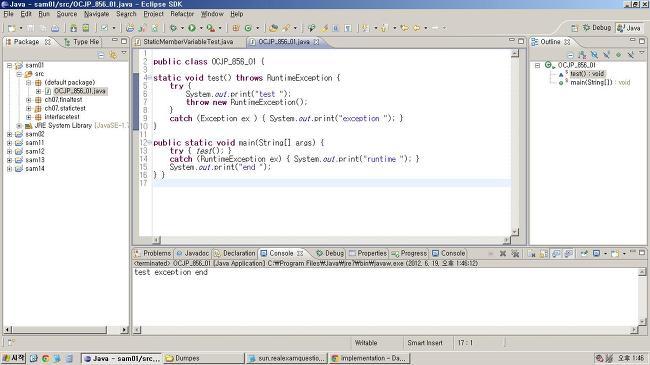Toggle Scroll Lock in Console toolbar
The width and height of the screenshot is (650, 365).
coord(543,253)
